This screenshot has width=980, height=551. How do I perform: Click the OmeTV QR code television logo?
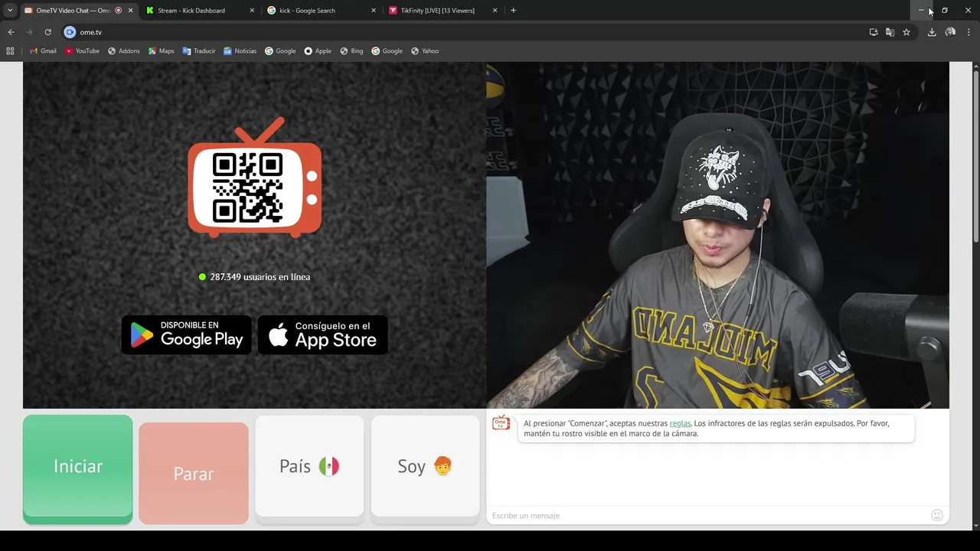pyautogui.click(x=254, y=178)
